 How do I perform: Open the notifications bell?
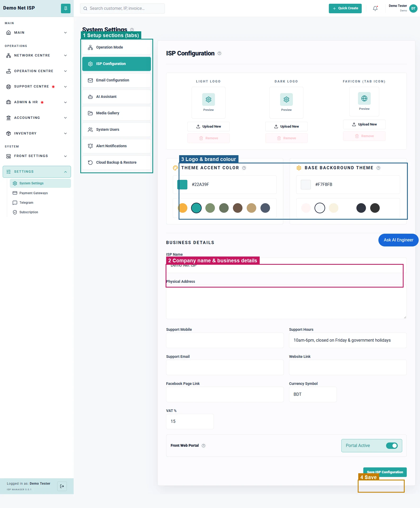pos(375,8)
